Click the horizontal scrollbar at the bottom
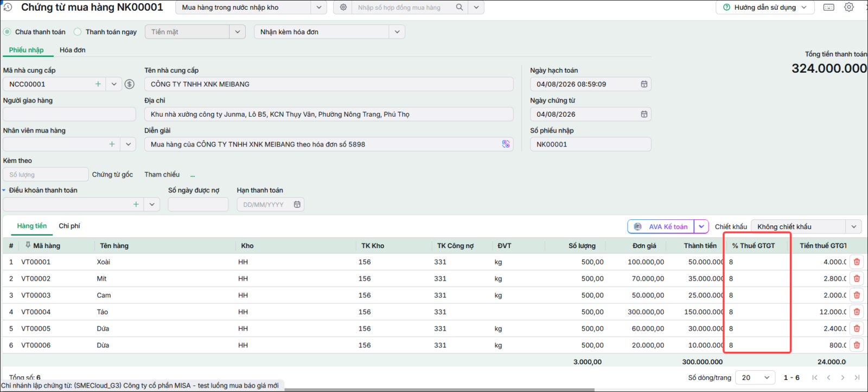Screen dimensions: 868x392 (x=439, y=390)
